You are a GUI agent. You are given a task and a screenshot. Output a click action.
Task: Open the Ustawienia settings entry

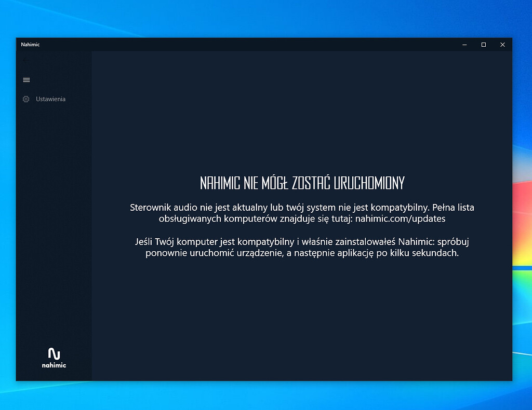coord(50,99)
